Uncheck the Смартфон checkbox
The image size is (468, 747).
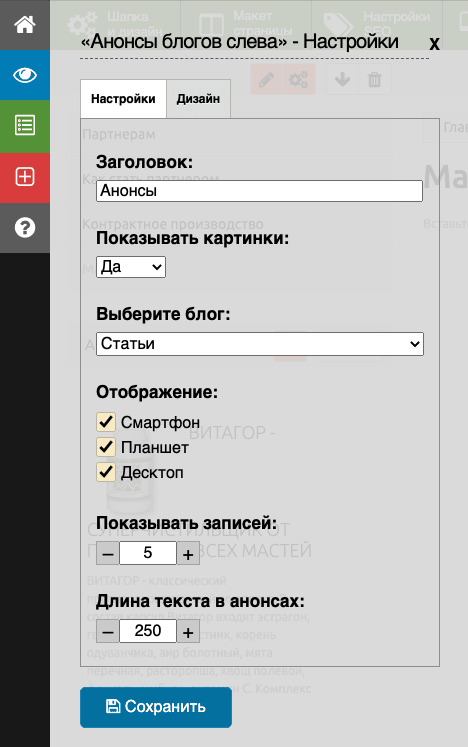[x=106, y=422]
